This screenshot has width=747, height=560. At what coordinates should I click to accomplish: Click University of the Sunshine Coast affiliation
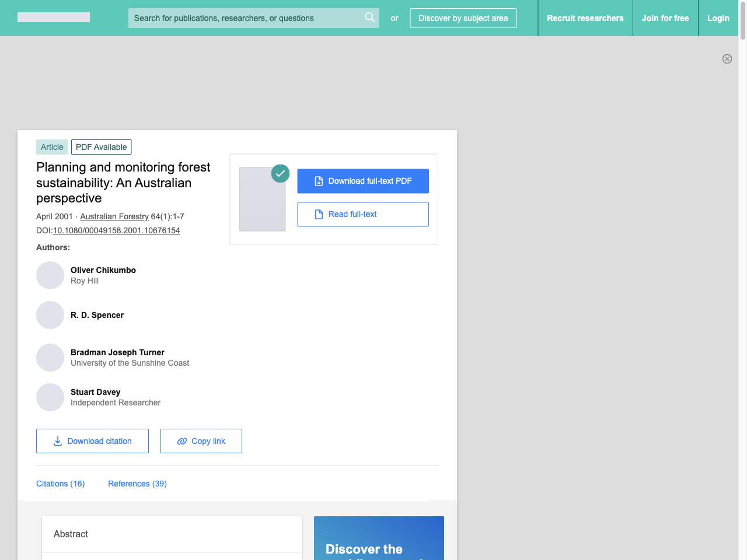130,363
